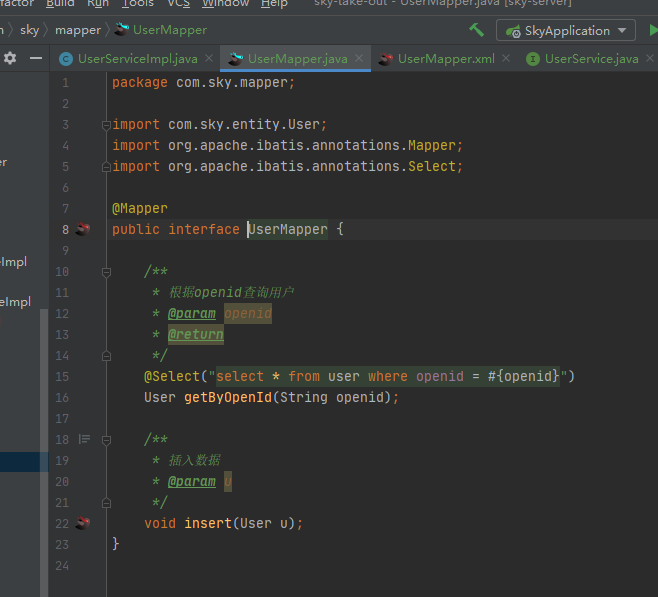Screen dimensions: 658x597
Task: Place cursor on getByOpenId method name
Action: (228, 397)
